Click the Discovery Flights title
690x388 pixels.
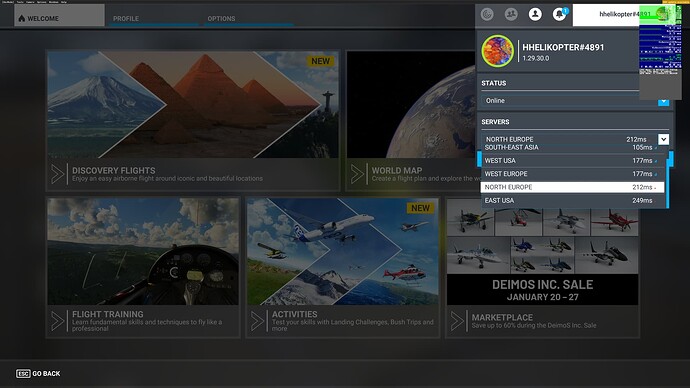pos(114,170)
